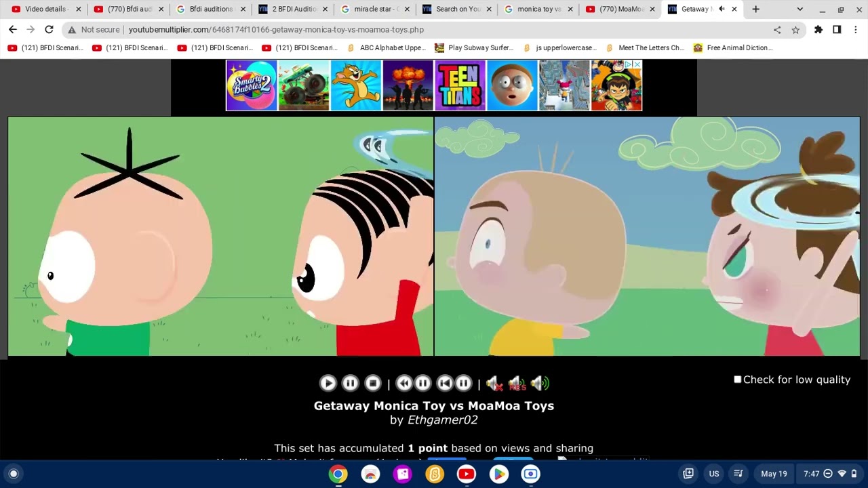Start both videos with the play button
Viewport: 868px width, 488px height.
pos(328,384)
